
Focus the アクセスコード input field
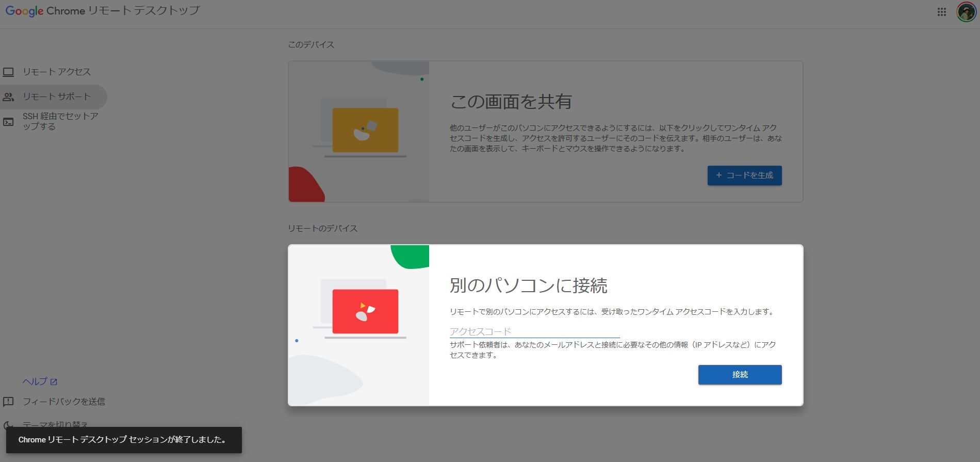pyautogui.click(x=534, y=331)
